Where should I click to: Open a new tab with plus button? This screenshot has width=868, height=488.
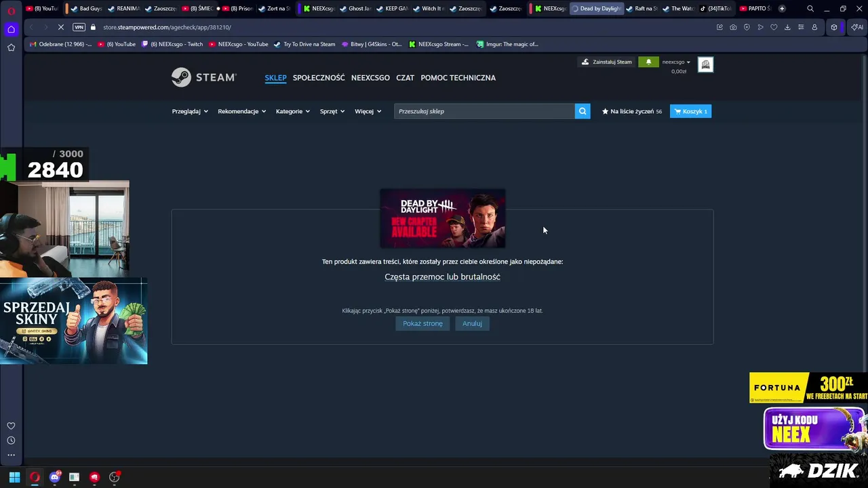(x=782, y=9)
